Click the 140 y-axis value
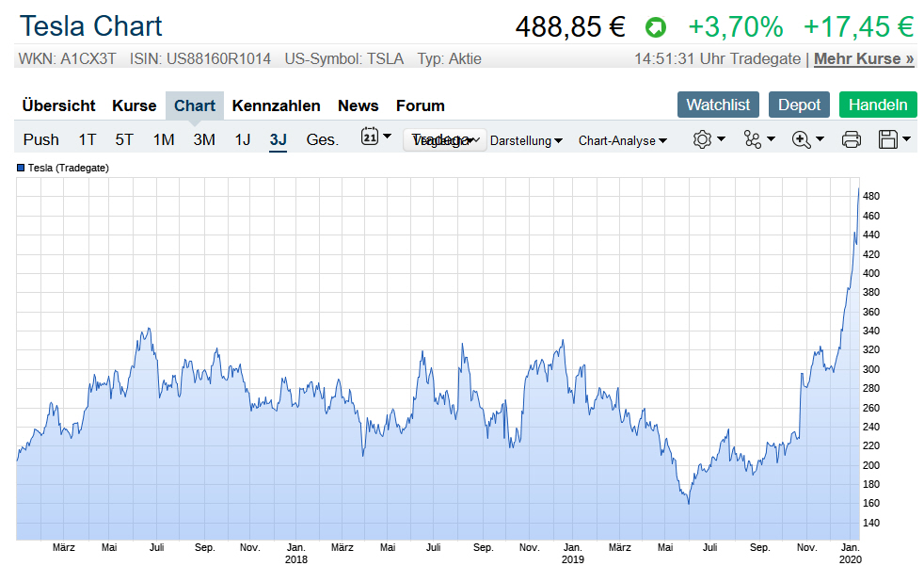Image resolution: width=924 pixels, height=566 pixels. click(x=871, y=523)
